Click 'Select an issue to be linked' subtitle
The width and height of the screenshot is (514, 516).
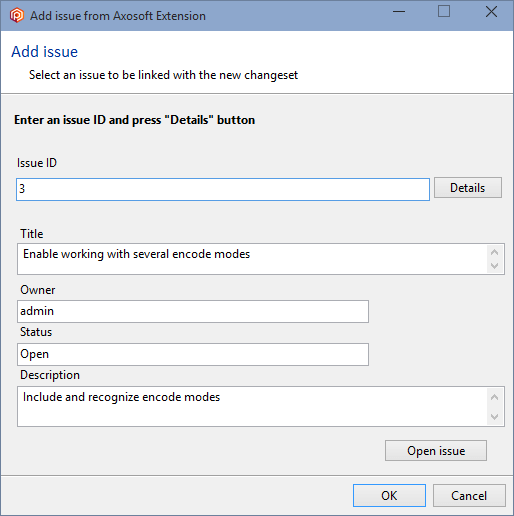163,75
